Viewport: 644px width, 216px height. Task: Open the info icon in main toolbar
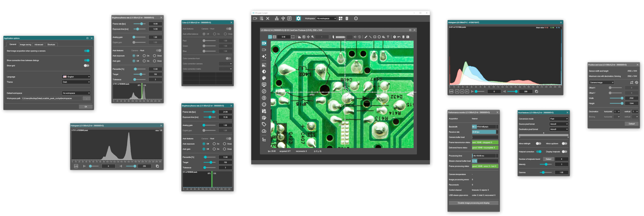point(356,18)
